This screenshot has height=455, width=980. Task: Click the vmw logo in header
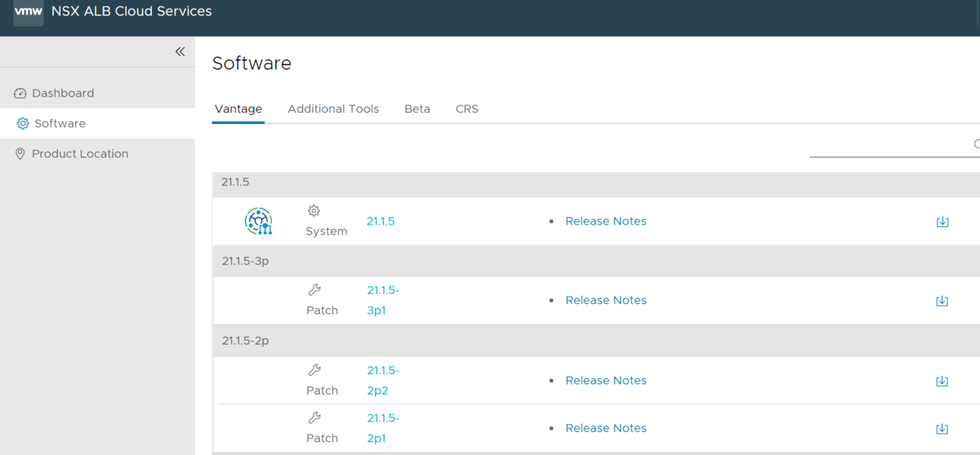(29, 12)
